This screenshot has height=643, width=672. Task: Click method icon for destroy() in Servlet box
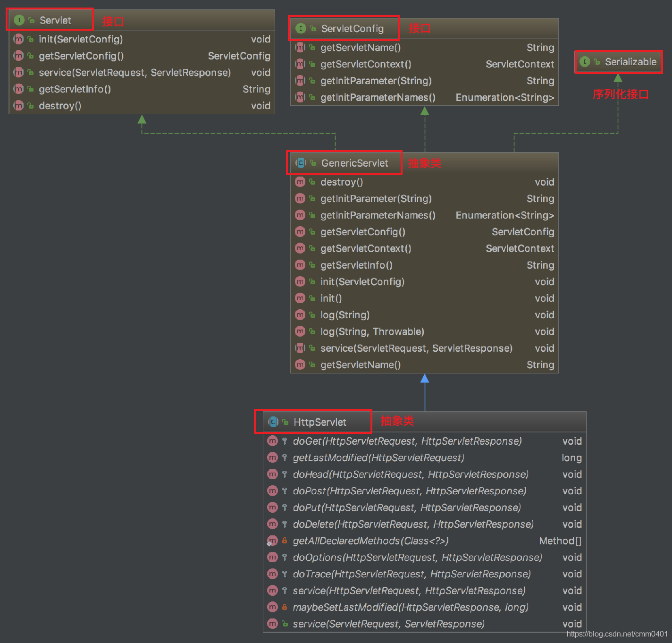click(18, 106)
